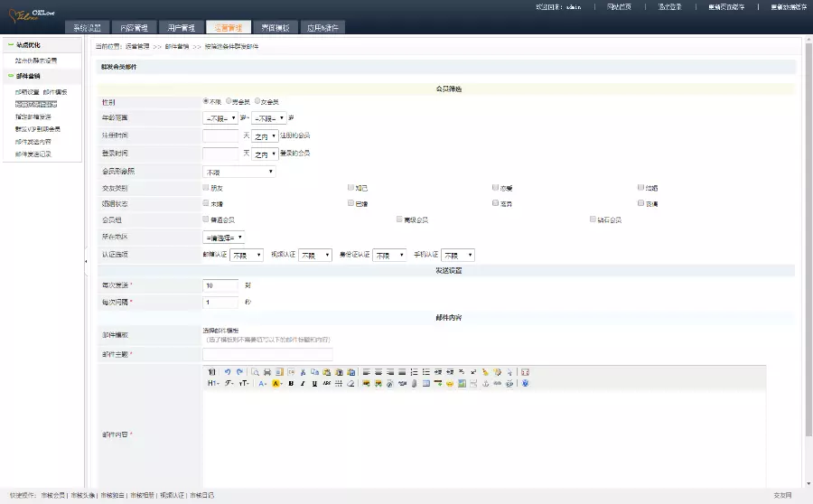This screenshot has width=813, height=504.
Task: Click the bulleted list icon in editor
Action: (425, 372)
